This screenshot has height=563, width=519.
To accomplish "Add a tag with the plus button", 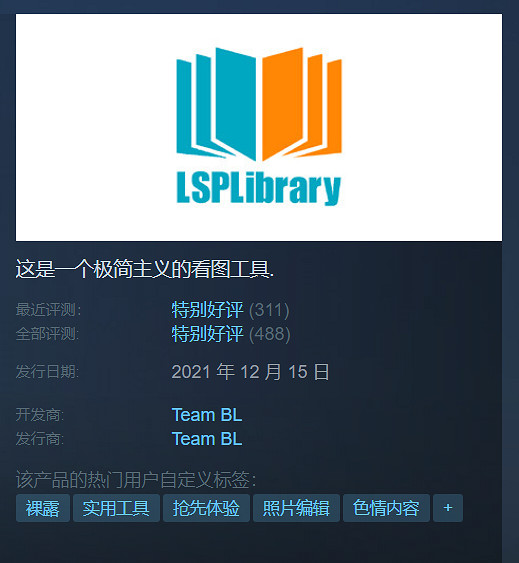I will click(x=448, y=508).
